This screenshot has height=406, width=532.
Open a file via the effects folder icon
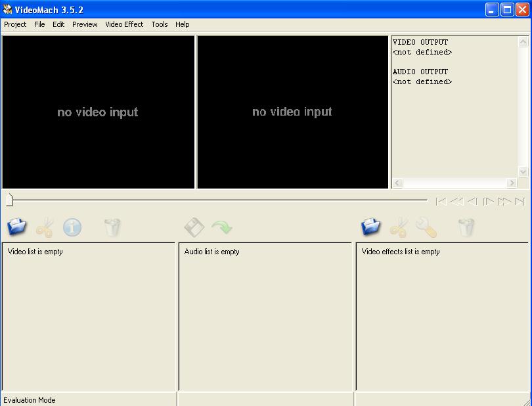click(x=370, y=227)
